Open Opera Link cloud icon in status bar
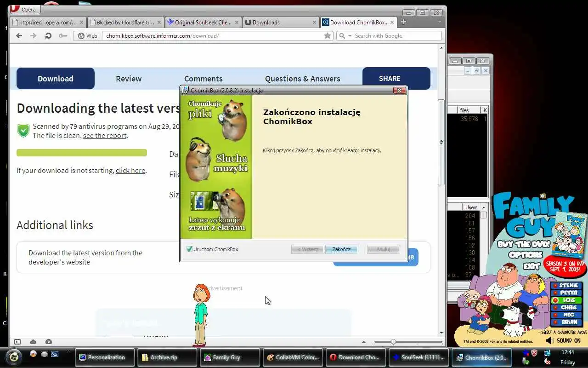 click(33, 342)
